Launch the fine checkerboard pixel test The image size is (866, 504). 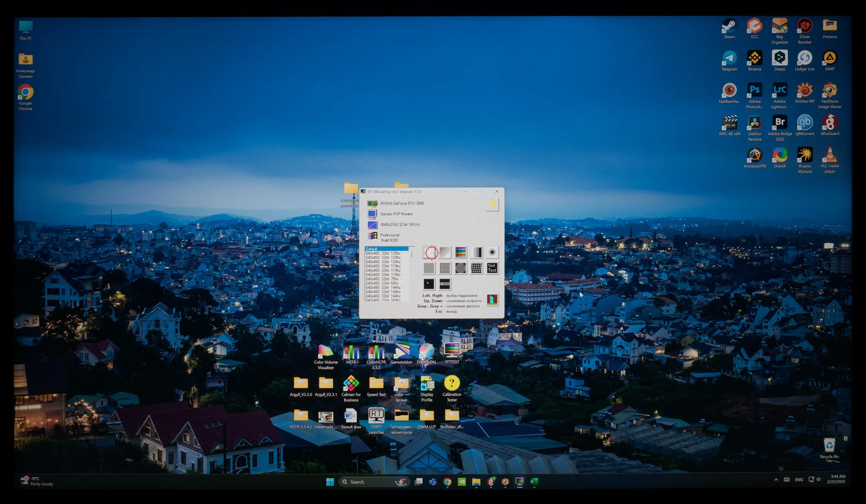[428, 268]
